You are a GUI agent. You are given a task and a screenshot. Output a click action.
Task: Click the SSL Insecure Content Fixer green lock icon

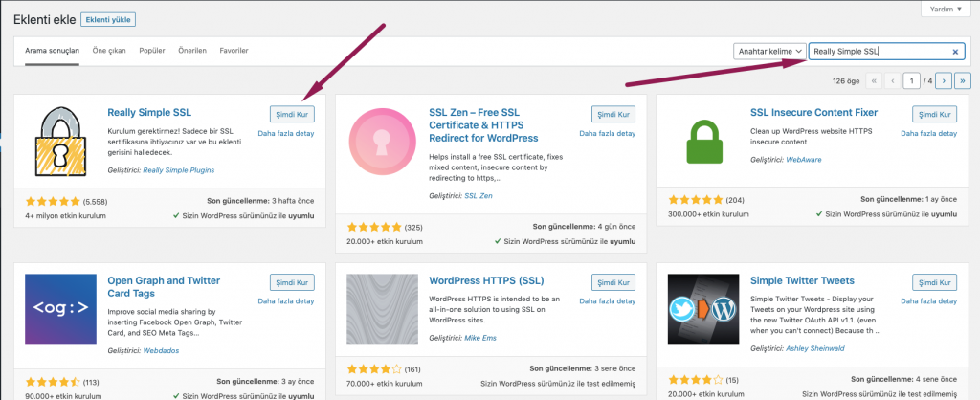(703, 142)
